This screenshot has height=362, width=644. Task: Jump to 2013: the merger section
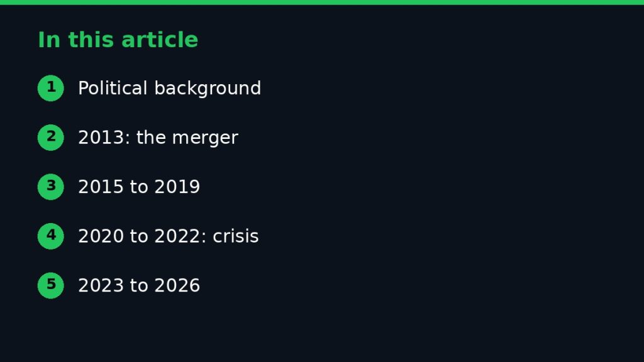158,138
